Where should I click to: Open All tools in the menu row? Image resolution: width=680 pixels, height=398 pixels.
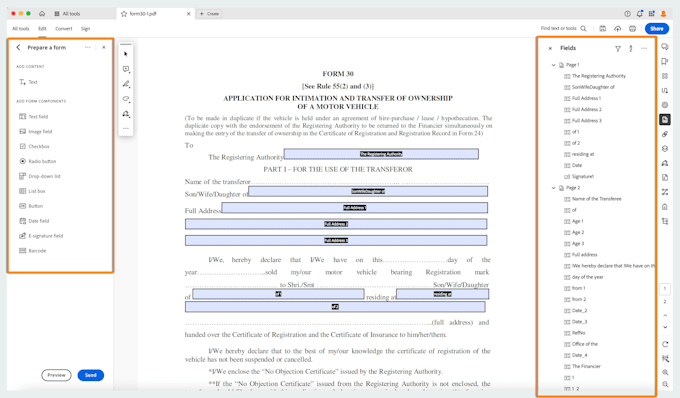20,29
